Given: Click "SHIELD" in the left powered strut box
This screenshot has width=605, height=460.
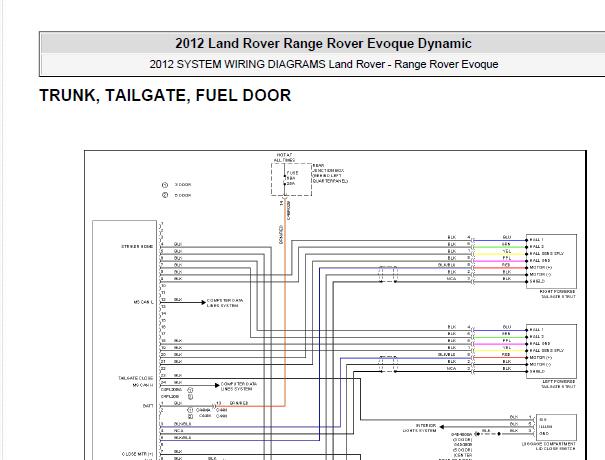Looking at the screenshot, I should (x=537, y=371).
